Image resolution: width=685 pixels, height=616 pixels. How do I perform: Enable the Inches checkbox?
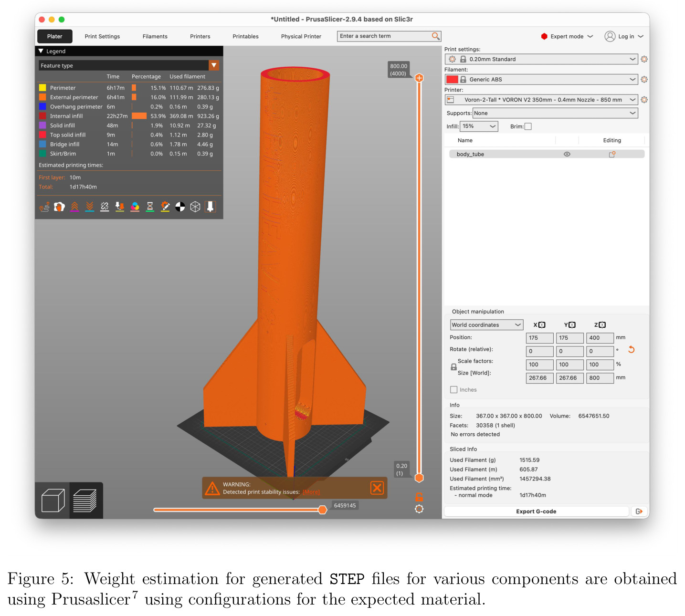[454, 390]
